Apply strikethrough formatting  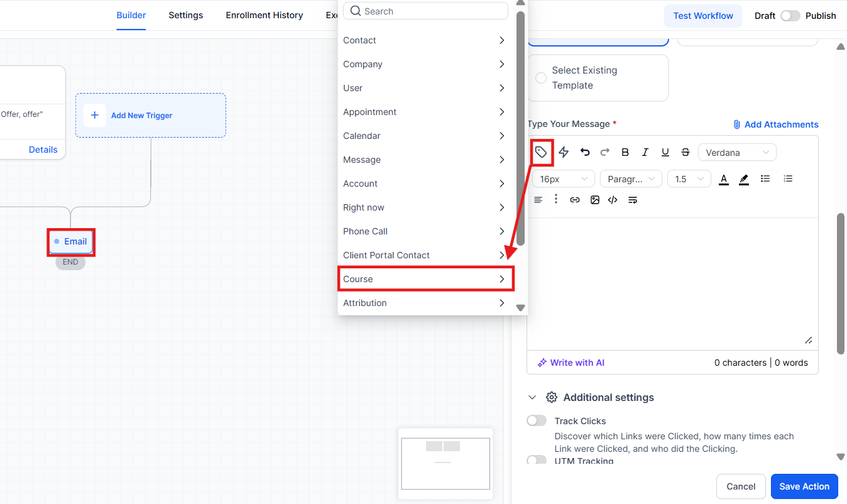tap(686, 152)
